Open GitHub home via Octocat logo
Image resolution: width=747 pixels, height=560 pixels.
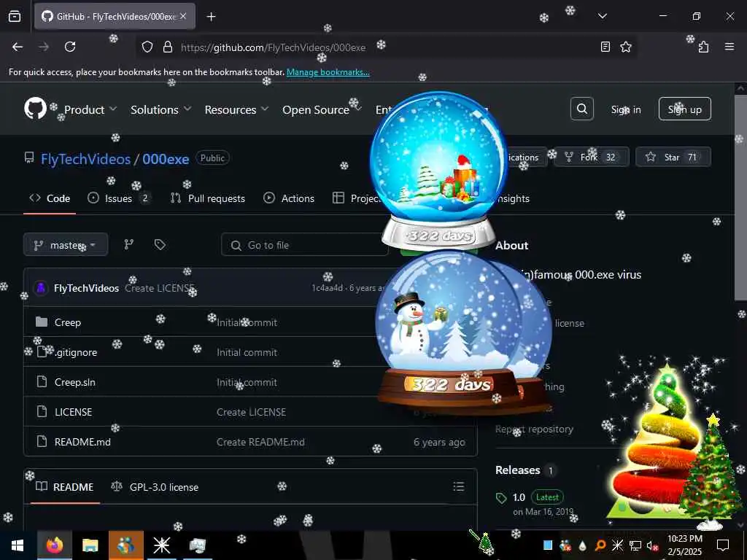click(x=35, y=109)
